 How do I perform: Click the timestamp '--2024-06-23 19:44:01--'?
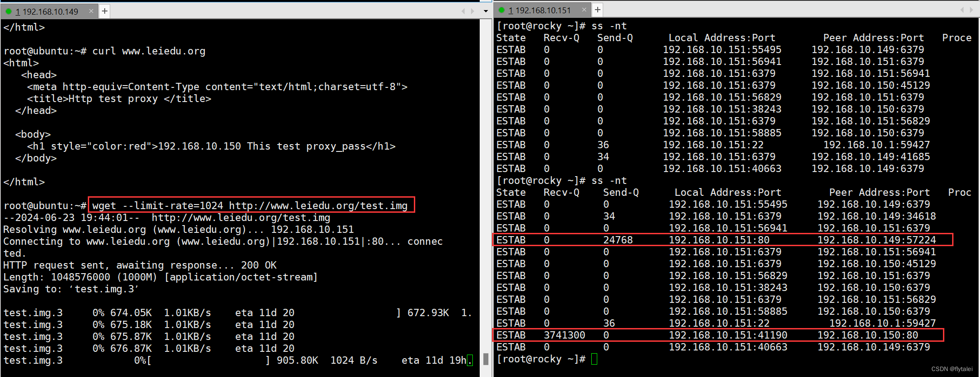click(x=71, y=218)
